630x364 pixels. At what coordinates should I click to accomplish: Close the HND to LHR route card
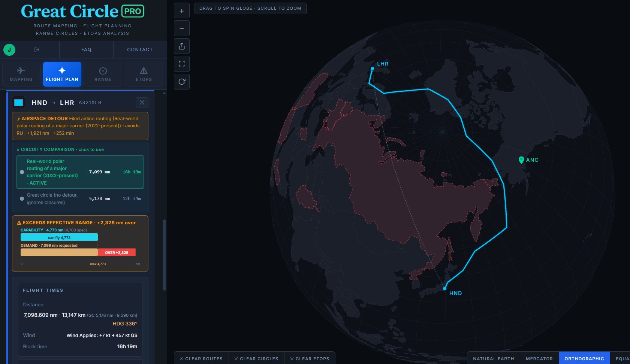click(x=142, y=102)
